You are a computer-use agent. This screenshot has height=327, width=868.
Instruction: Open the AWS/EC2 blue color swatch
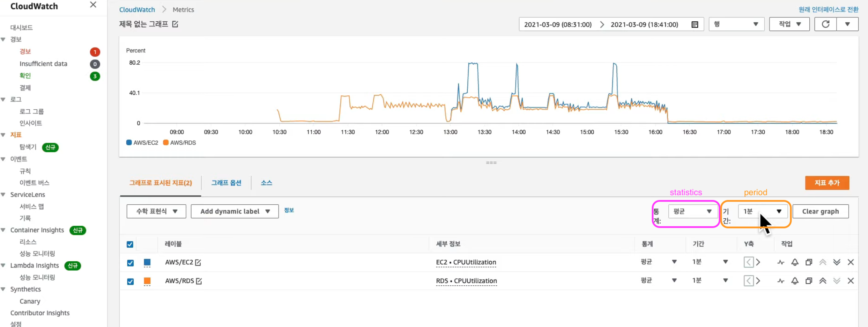(x=147, y=262)
